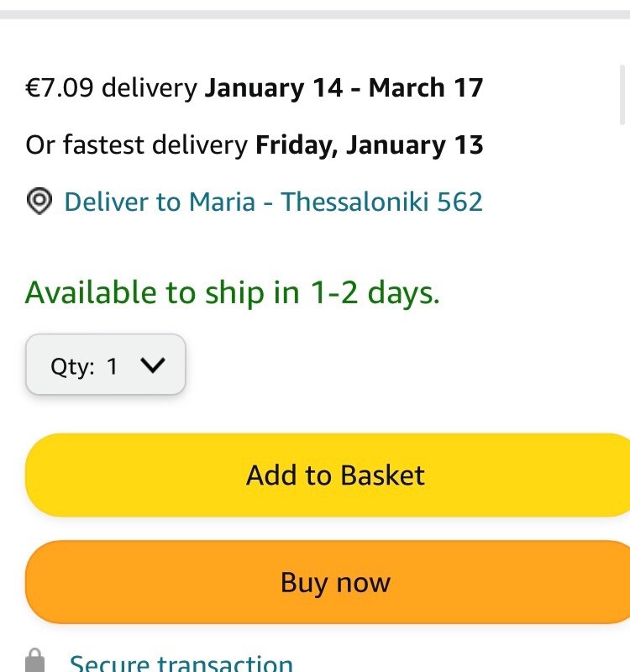630x672 pixels.
Task: Click the Or fastest delivery label
Action: point(137,144)
